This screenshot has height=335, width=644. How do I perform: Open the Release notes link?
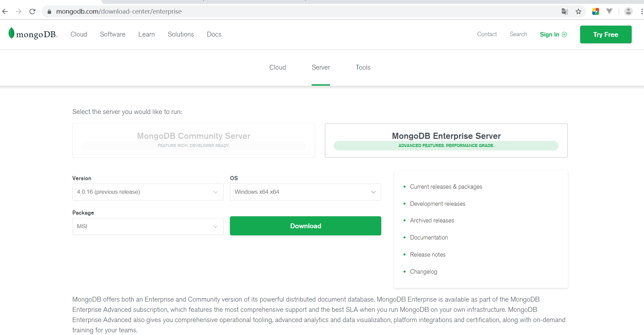428,254
